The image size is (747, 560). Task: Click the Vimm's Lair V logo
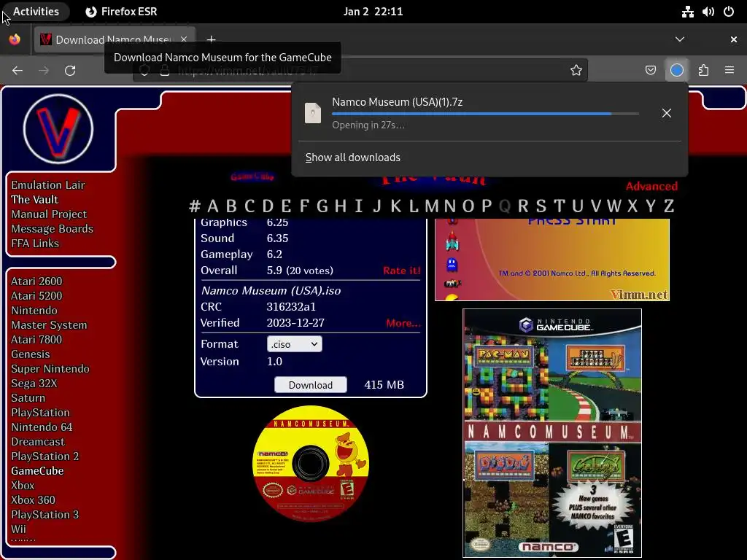click(58, 128)
